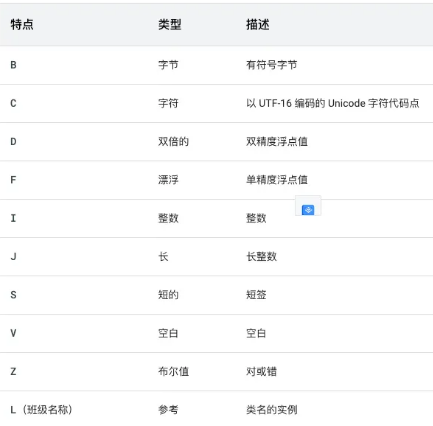433x426 pixels.
Task: Click the blue floating translate icon
Action: [308, 210]
